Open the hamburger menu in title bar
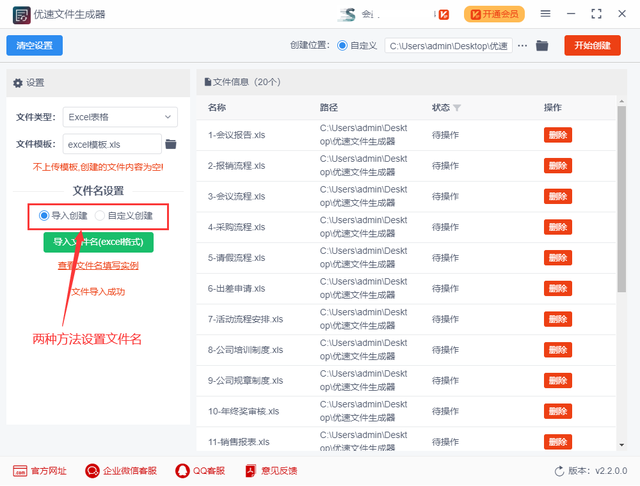The height and width of the screenshot is (486, 640). point(573,14)
